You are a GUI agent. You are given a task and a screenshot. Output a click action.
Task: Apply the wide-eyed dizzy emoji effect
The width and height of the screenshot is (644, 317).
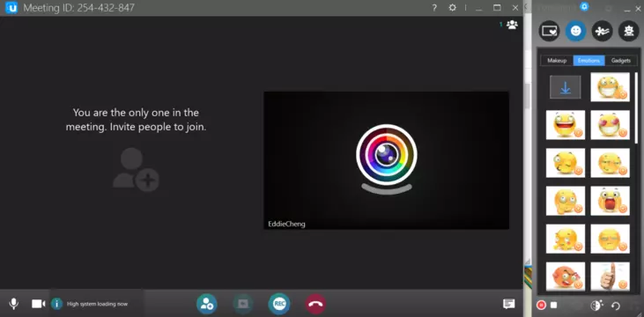click(566, 201)
